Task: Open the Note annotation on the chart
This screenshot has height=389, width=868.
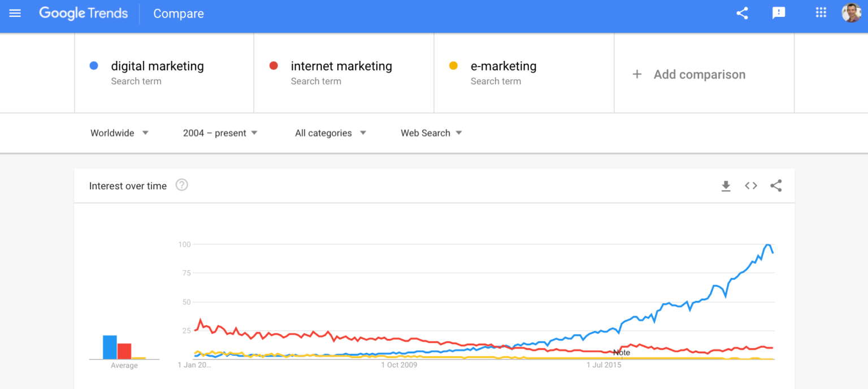Action: coord(621,352)
